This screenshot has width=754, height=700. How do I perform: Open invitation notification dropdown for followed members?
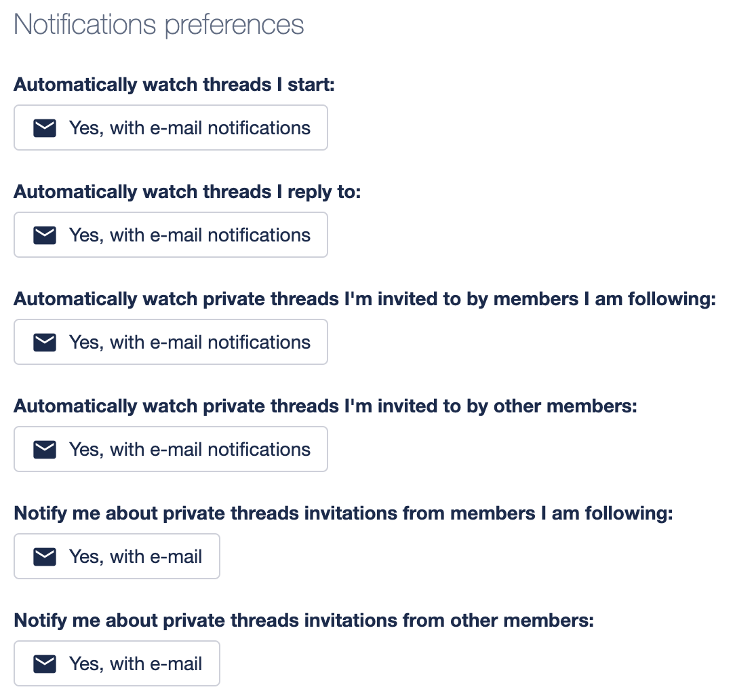point(117,557)
